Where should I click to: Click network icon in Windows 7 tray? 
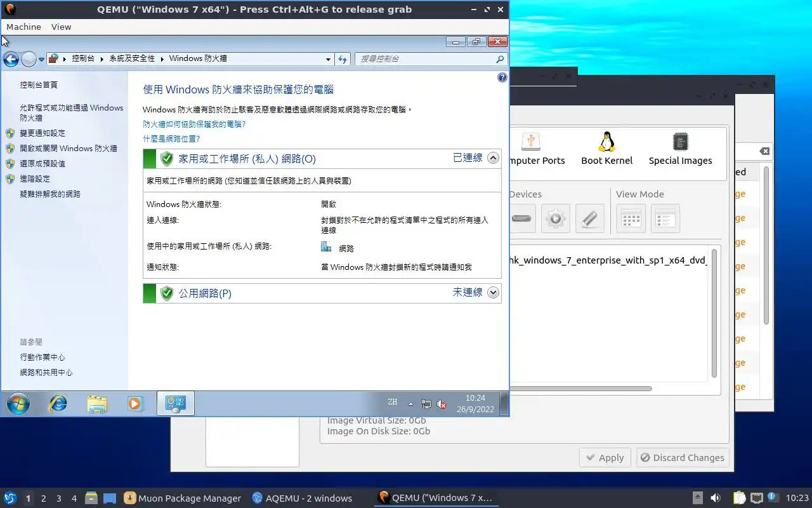[x=426, y=404]
